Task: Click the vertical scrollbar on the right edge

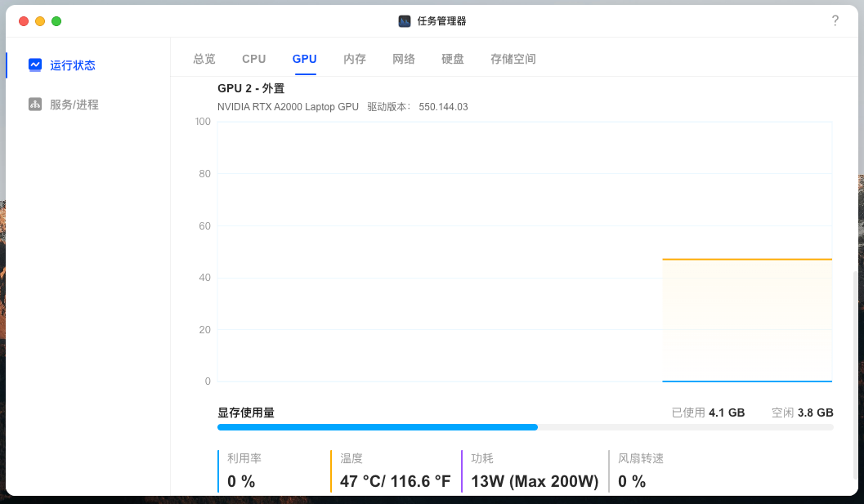Action: (856, 368)
